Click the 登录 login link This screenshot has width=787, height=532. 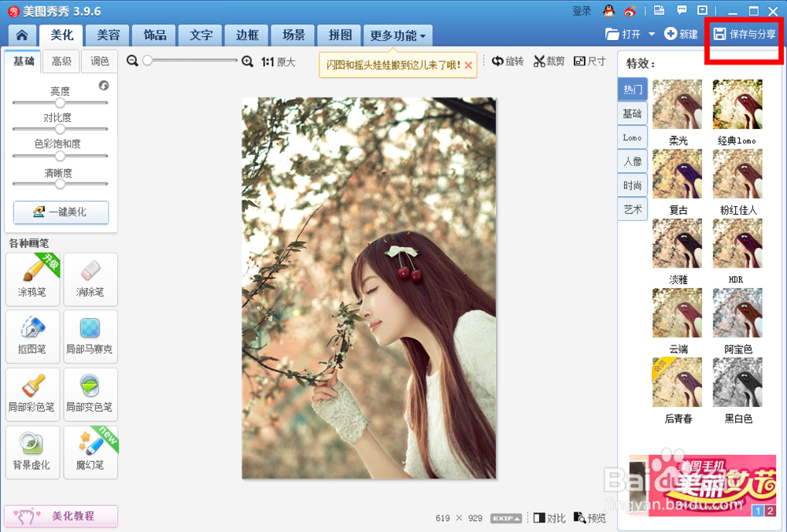click(582, 11)
